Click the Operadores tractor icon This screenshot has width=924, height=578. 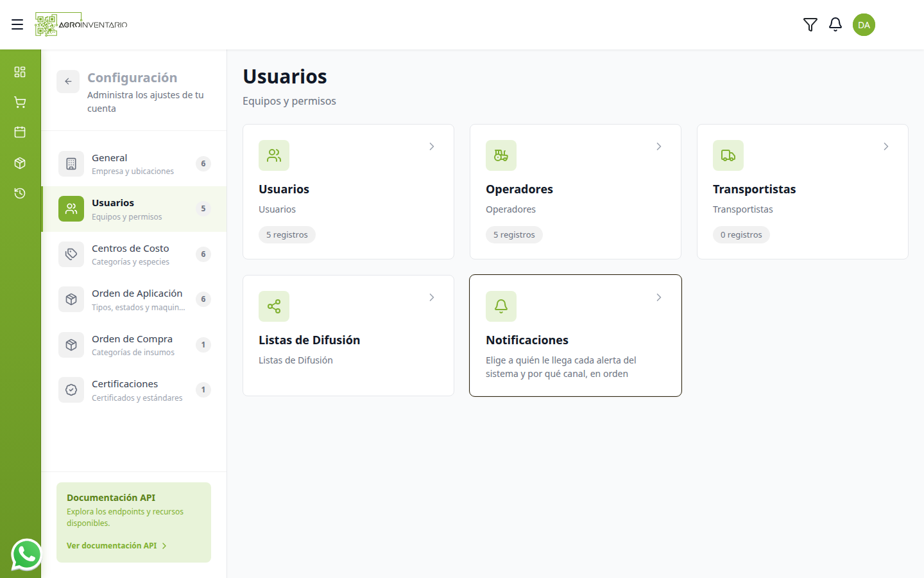coord(501,155)
